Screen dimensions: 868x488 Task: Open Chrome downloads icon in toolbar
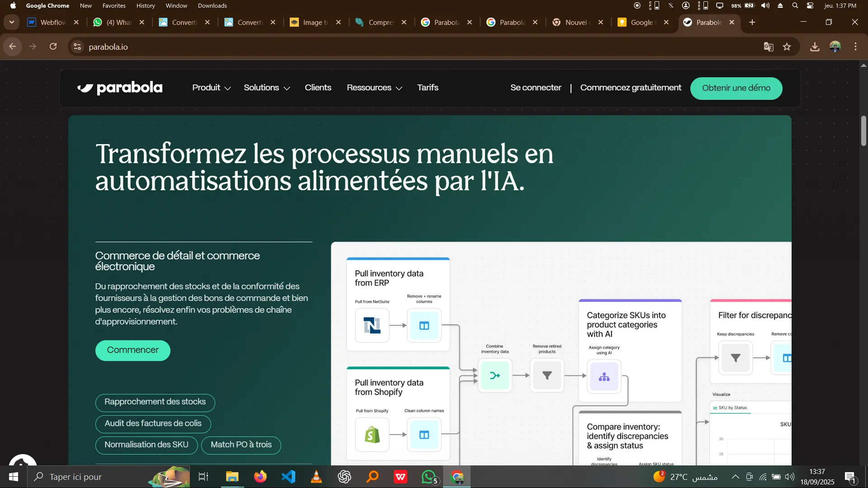point(815,47)
